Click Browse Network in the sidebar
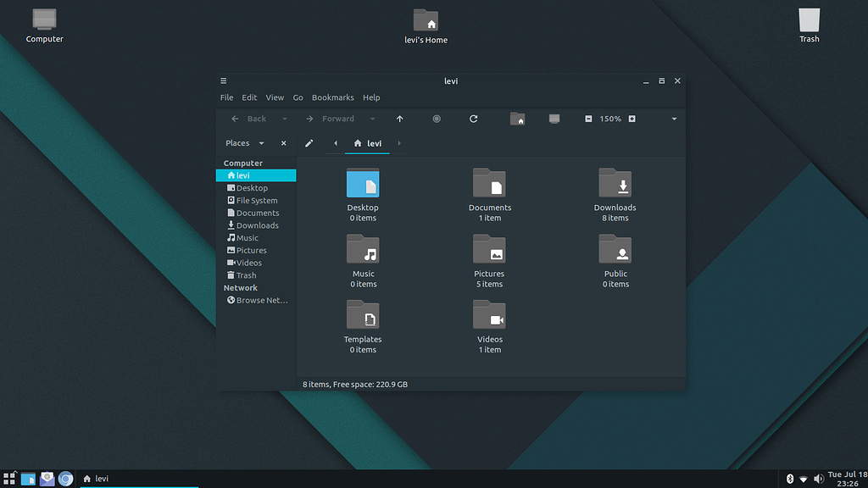 pos(261,300)
